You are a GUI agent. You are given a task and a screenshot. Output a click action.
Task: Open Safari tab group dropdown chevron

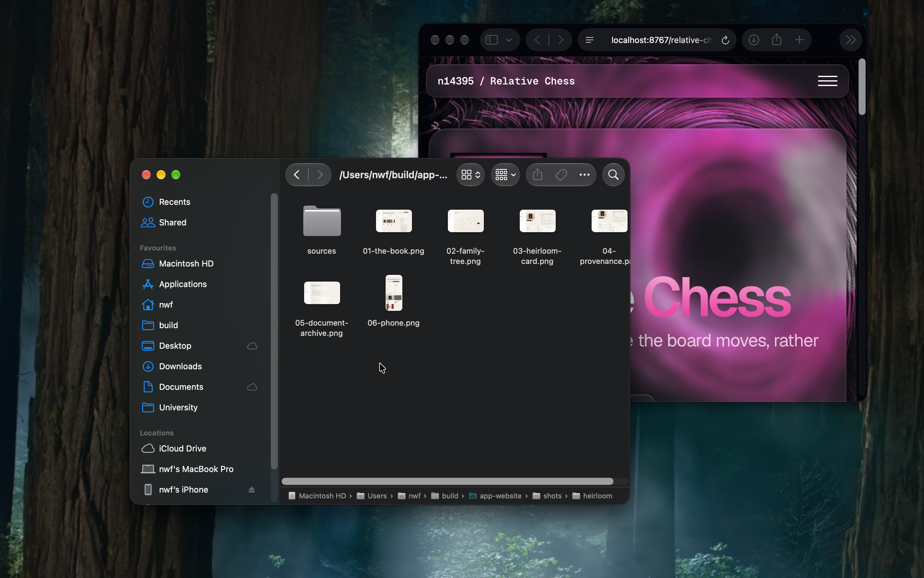pyautogui.click(x=509, y=40)
